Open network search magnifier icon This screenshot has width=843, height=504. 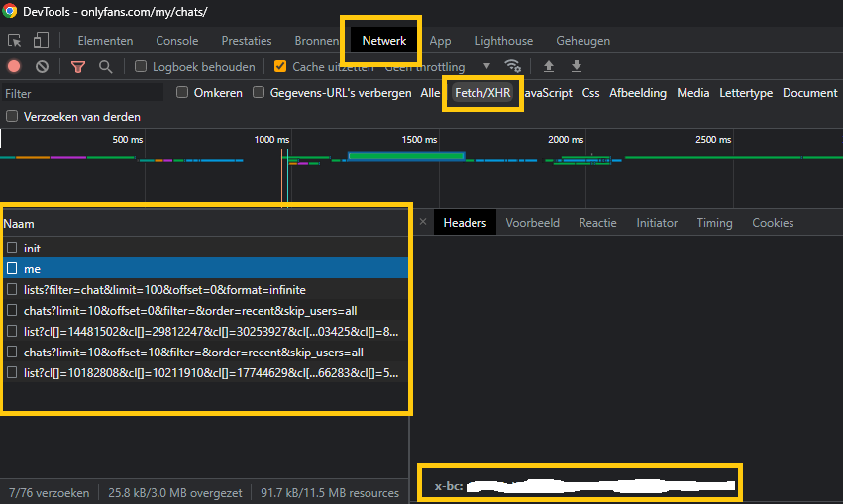pos(105,67)
